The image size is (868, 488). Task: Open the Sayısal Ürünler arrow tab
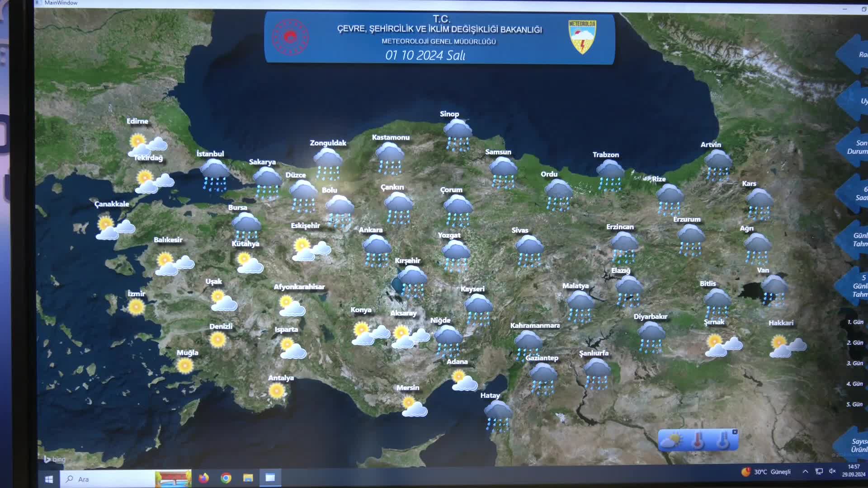point(852,445)
